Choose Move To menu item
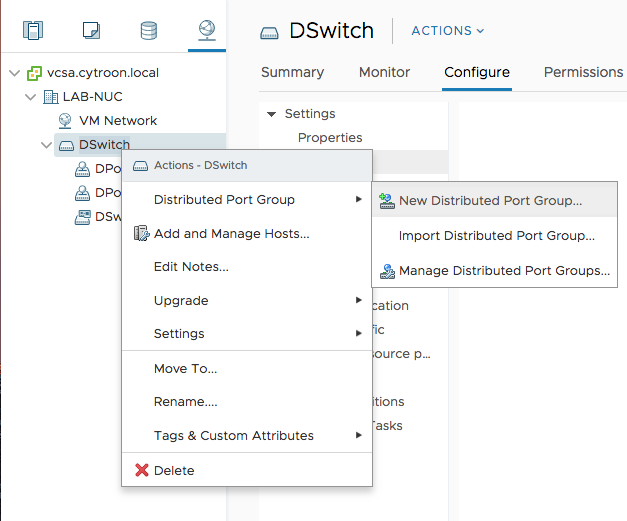This screenshot has height=521, width=627. (247, 369)
